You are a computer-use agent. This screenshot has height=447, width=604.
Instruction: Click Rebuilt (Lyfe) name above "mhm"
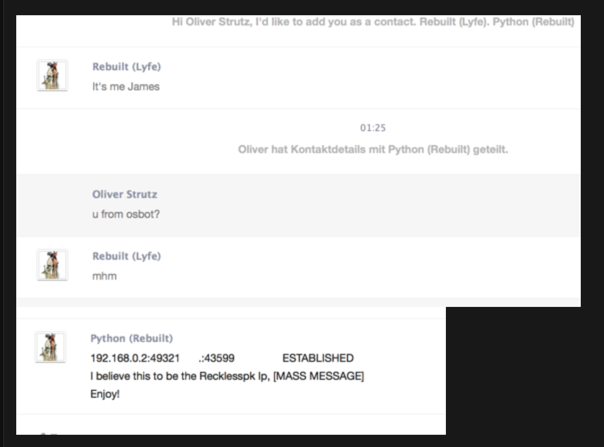point(126,256)
